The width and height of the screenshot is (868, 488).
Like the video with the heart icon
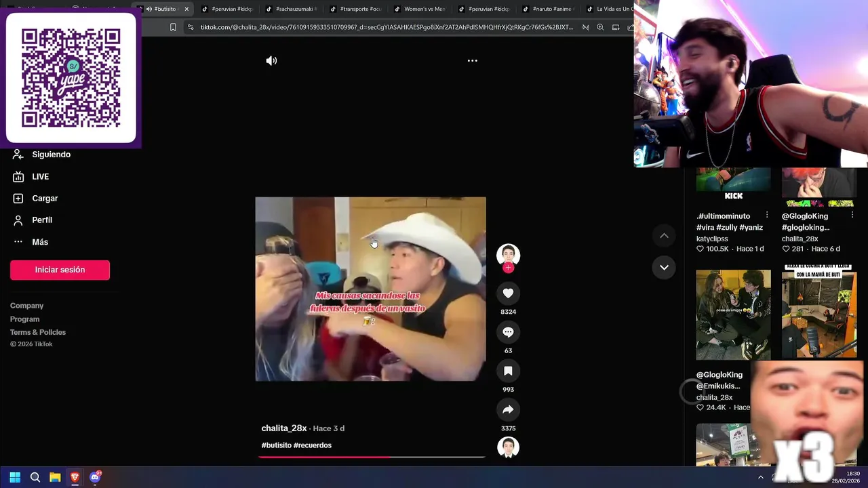pos(508,293)
